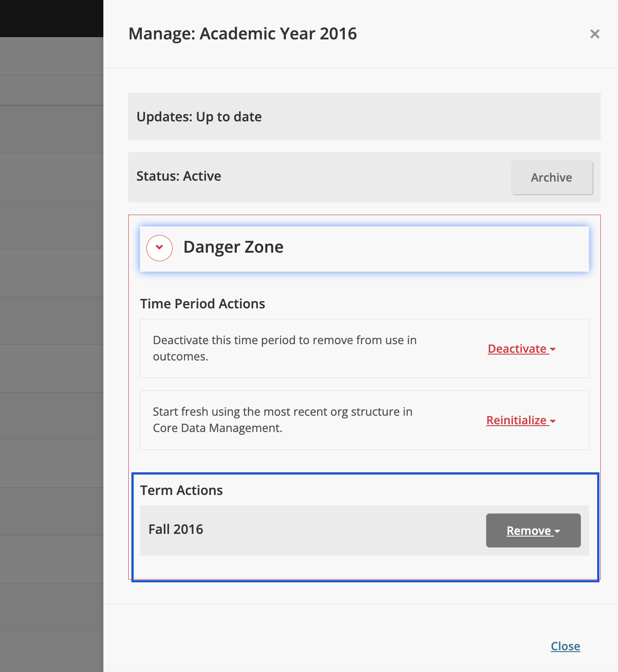The image size is (618, 672).
Task: Click the Status: Active label
Action: coord(179,176)
